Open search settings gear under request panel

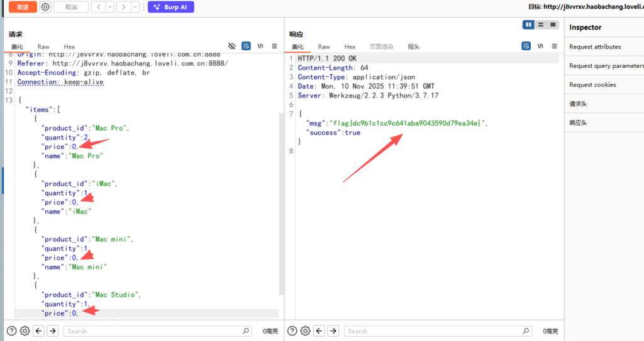(25, 331)
